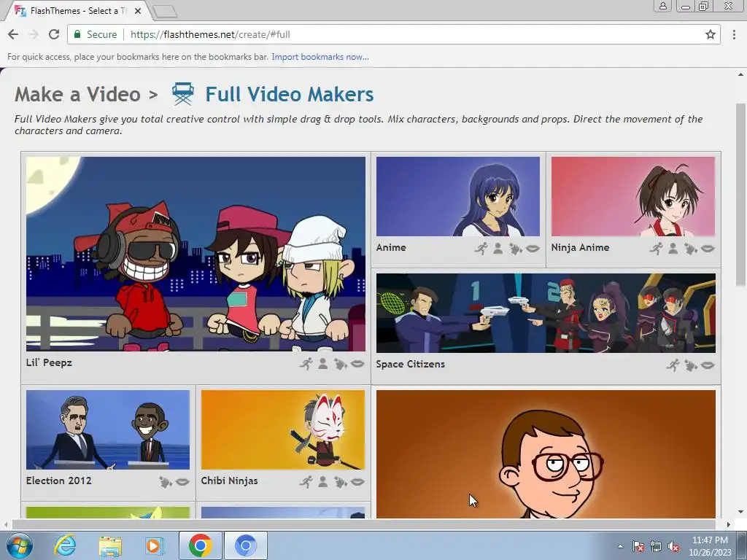747x560 pixels.
Task: Open the Windows Media Player taskbar icon
Action: click(154, 545)
